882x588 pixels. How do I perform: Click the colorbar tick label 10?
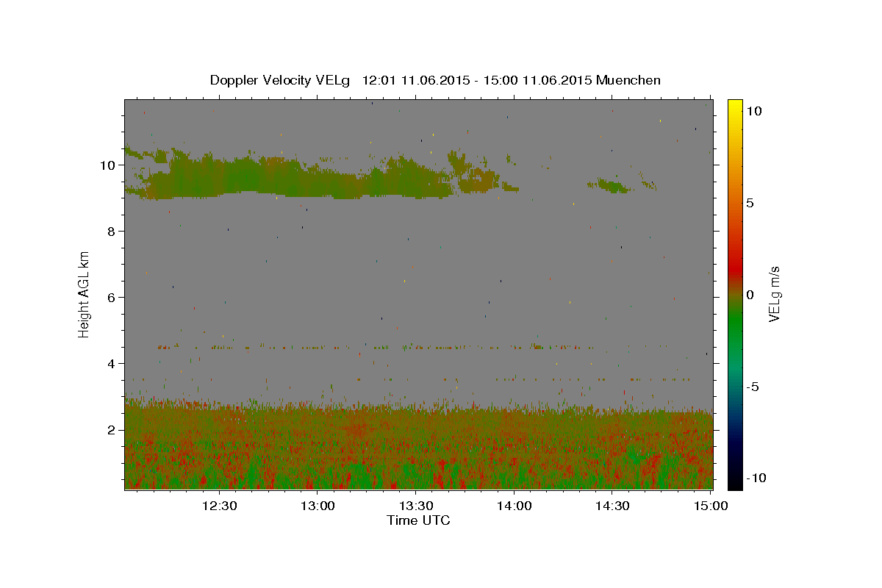point(753,110)
